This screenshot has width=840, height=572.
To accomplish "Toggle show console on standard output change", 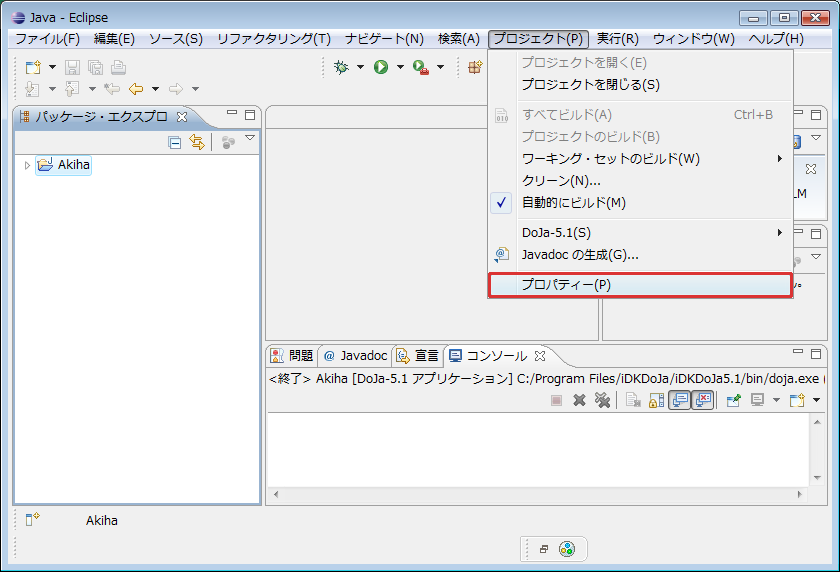I will [x=680, y=400].
